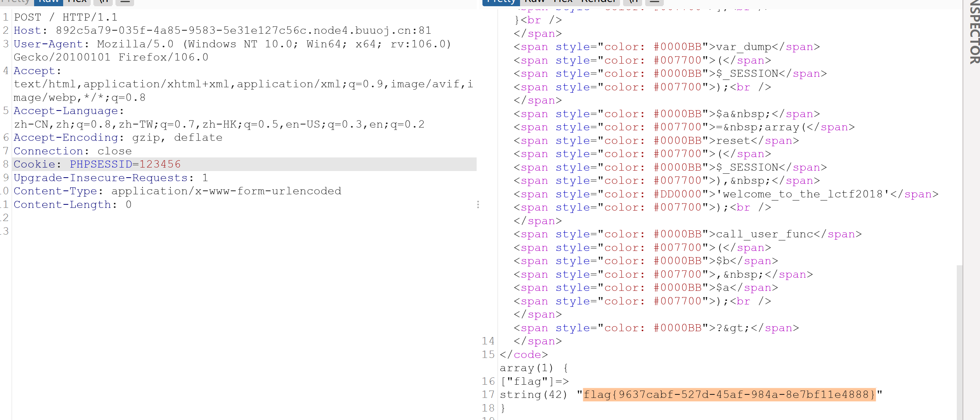Click the array(1) { output line
The image size is (980, 420).
click(534, 368)
